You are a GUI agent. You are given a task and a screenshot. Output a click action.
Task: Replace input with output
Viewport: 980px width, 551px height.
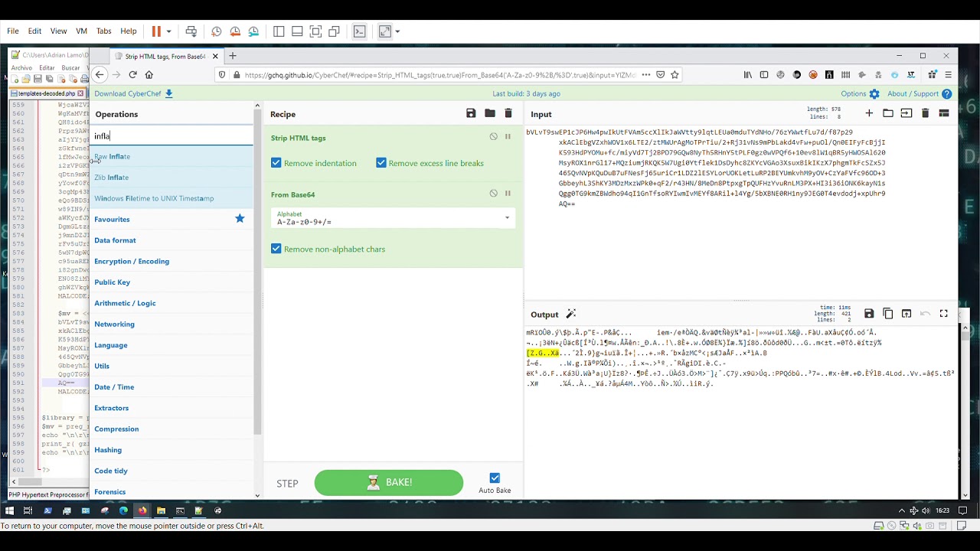906,314
